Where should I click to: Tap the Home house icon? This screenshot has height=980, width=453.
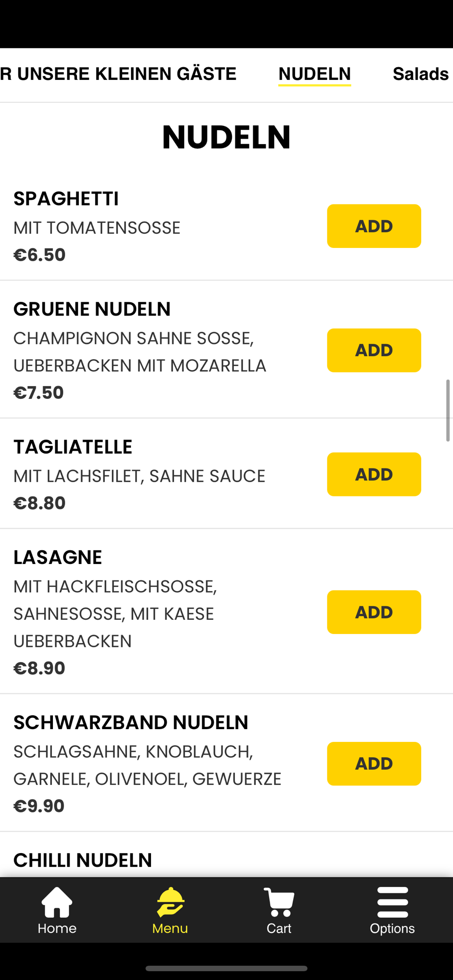(x=57, y=903)
